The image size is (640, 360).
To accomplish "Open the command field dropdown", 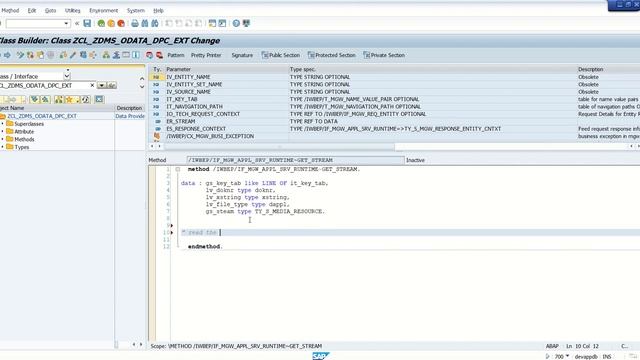I will (x=66, y=24).
